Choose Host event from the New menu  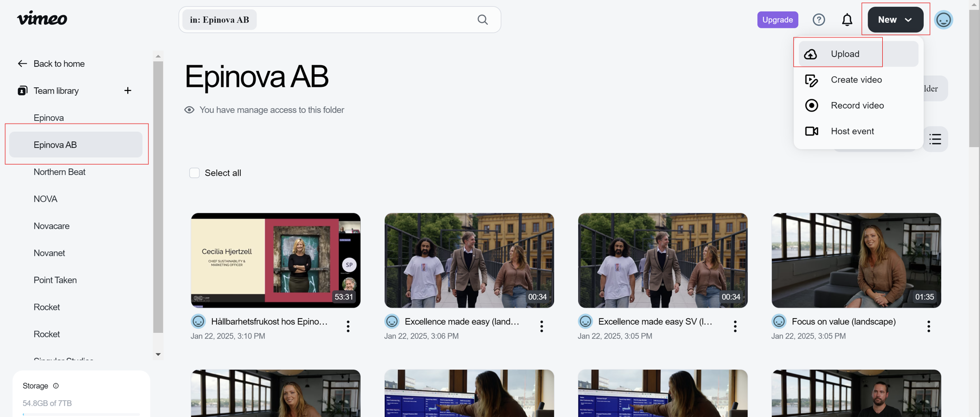858,131
